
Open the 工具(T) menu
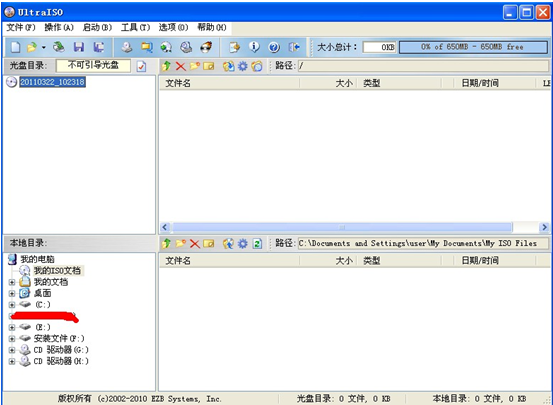135,28
